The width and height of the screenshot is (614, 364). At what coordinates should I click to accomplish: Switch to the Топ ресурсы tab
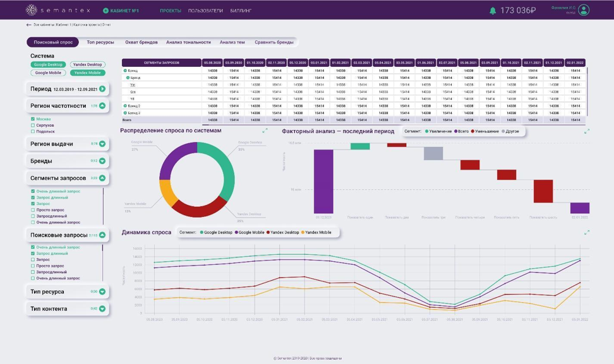(100, 42)
